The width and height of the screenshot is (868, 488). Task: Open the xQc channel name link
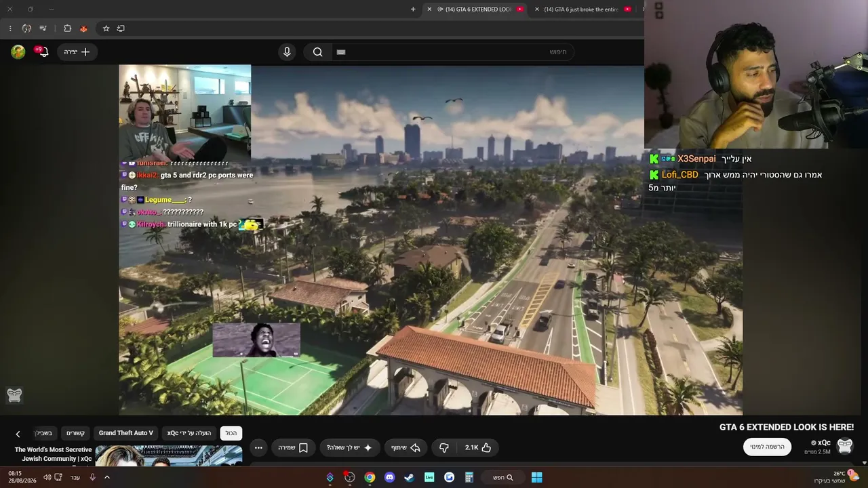click(x=824, y=443)
